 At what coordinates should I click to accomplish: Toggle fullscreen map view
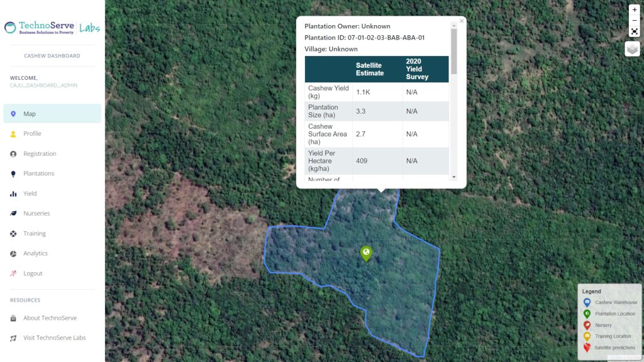pos(634,31)
